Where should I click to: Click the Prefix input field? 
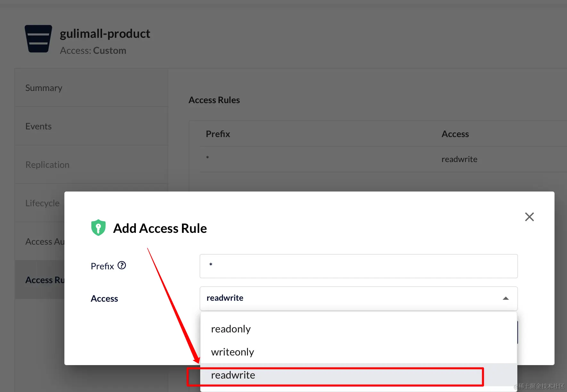358,266
